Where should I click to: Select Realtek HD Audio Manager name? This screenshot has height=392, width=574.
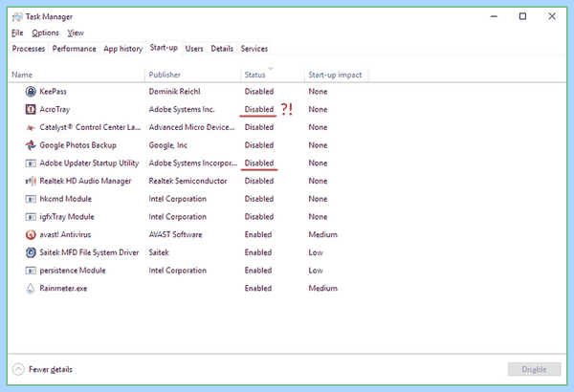pyautogui.click(x=85, y=181)
